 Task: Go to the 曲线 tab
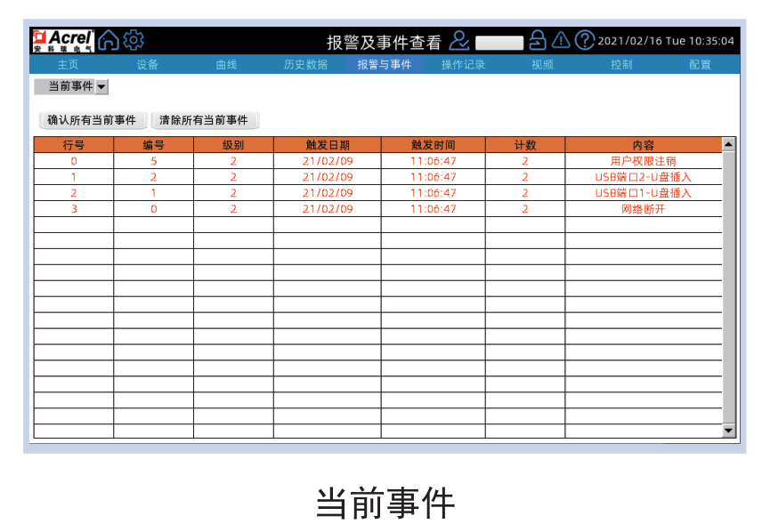[x=227, y=64]
